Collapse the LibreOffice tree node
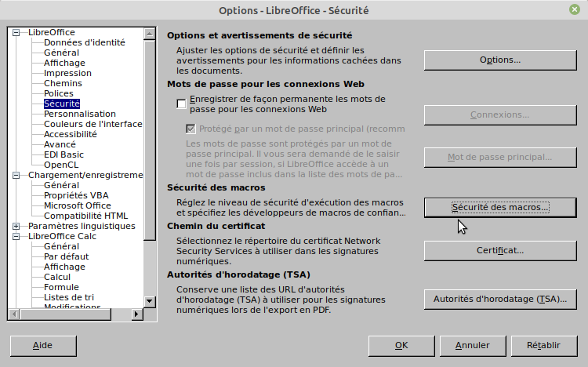 point(16,33)
